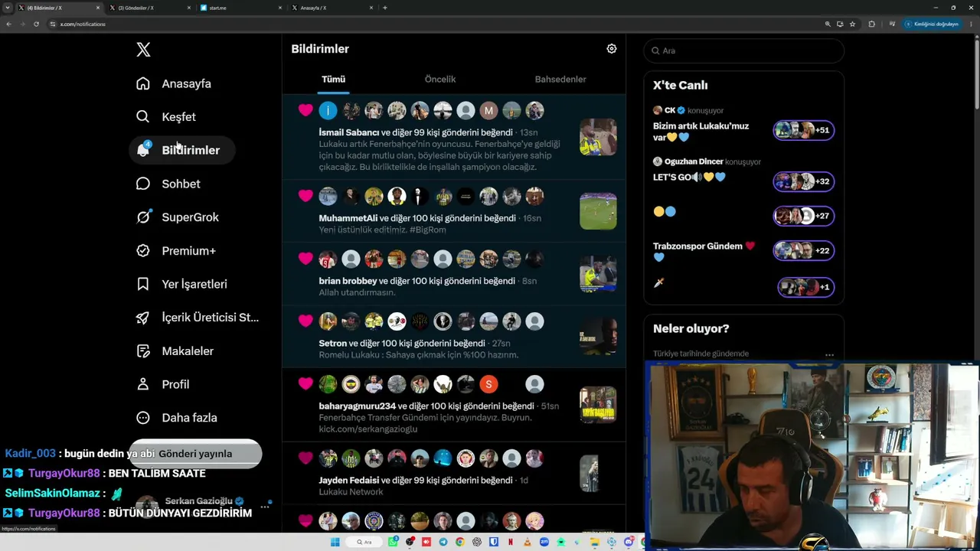The width and height of the screenshot is (980, 551).
Task: Close the Bildirimler / X browser tab
Action: pyautogui.click(x=97, y=8)
